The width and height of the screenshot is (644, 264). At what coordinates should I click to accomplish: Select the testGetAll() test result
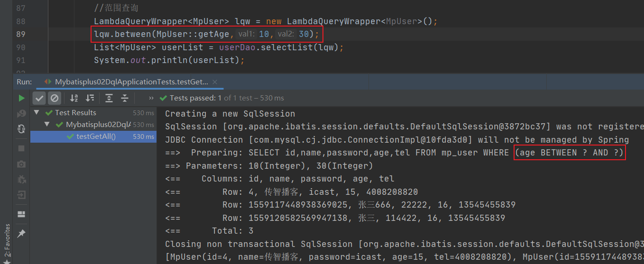(x=96, y=137)
